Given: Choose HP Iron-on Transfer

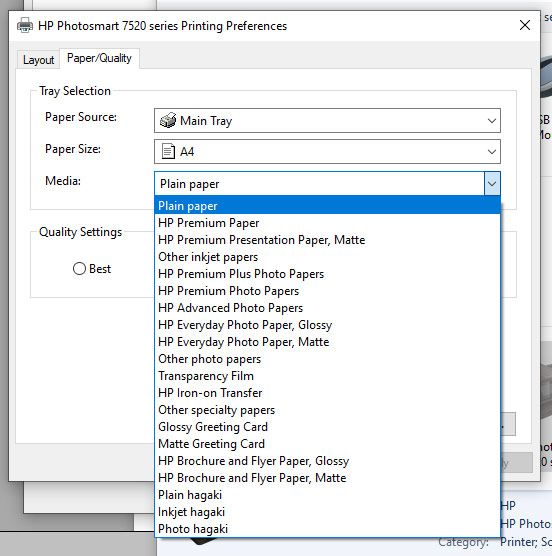Looking at the screenshot, I should pos(327,393).
